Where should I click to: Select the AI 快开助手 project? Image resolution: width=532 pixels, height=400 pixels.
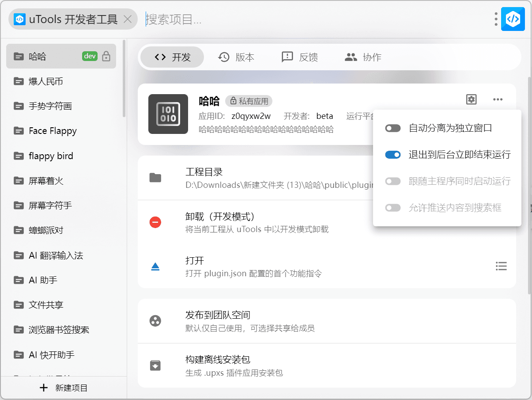tap(61, 355)
